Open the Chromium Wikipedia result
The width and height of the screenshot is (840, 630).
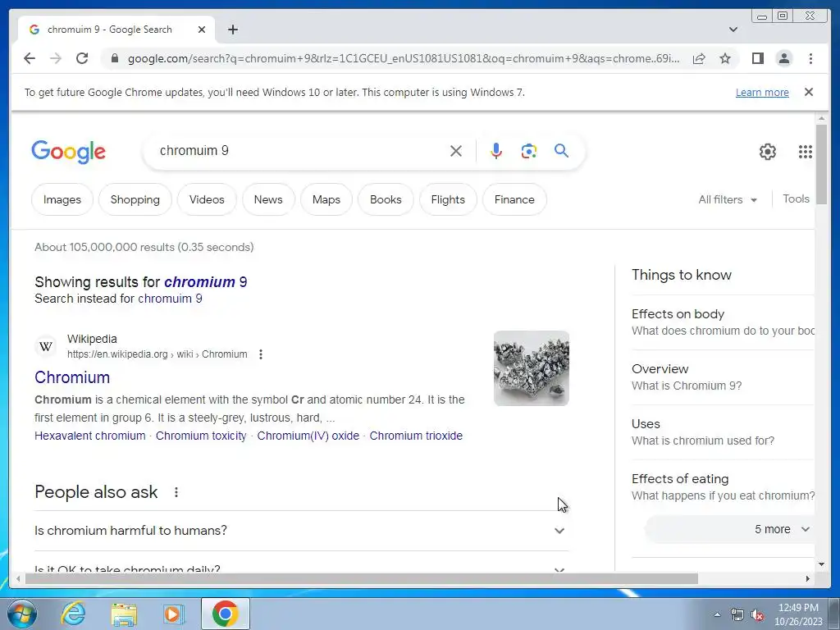coord(72,377)
